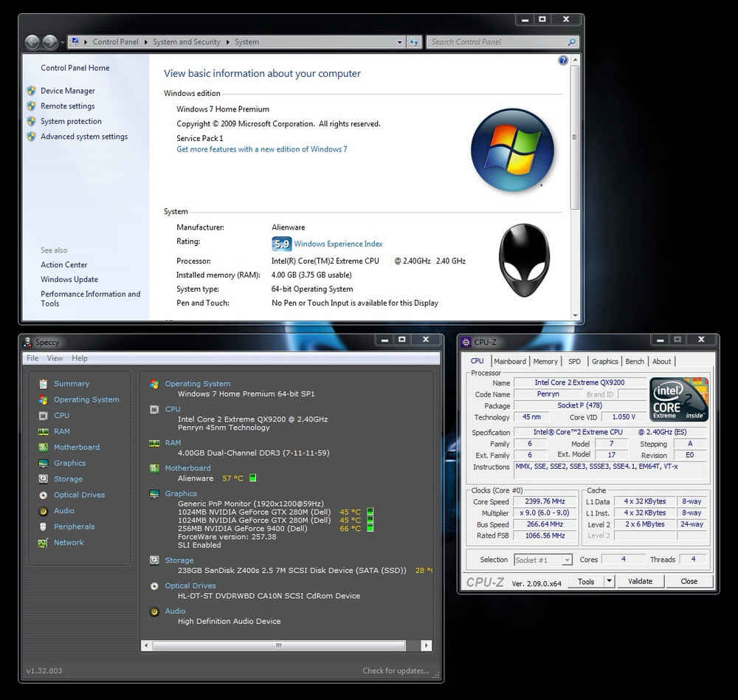
Task: Select Graphics monitor icon in Speccy sidebar
Action: [x=44, y=464]
